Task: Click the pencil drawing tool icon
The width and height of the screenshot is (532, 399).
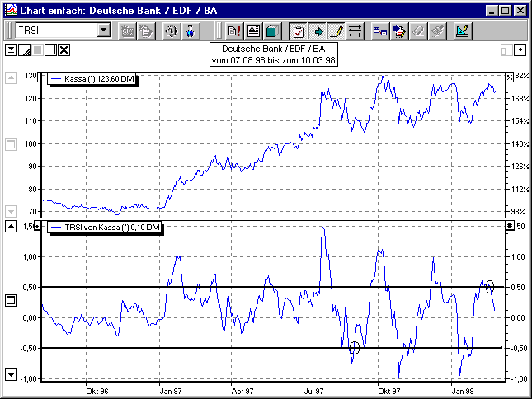Action: [337, 31]
